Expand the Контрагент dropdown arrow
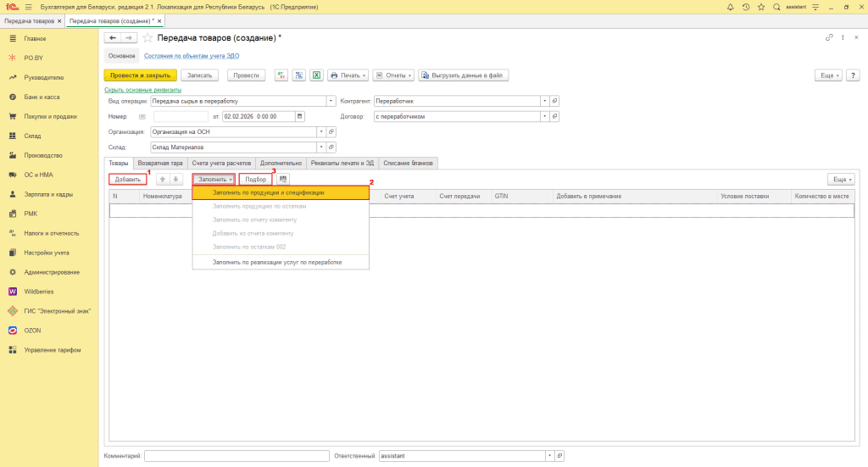This screenshot has height=467, width=868. click(545, 101)
